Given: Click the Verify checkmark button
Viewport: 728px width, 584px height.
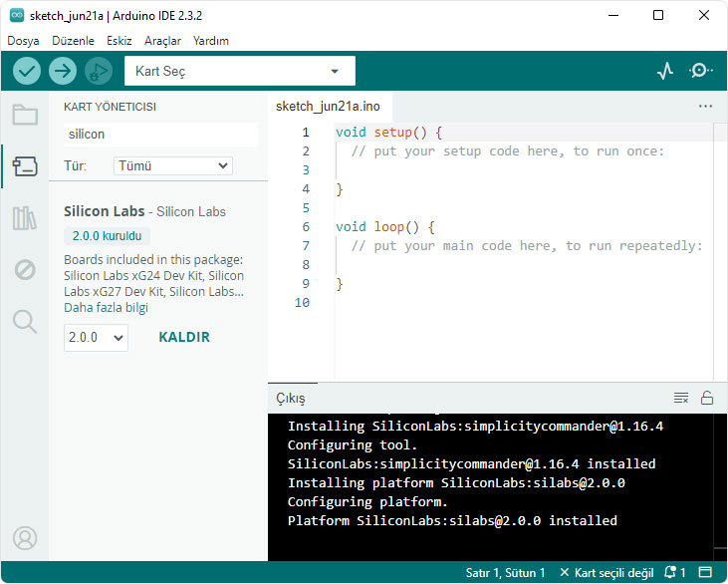Looking at the screenshot, I should pos(27,71).
